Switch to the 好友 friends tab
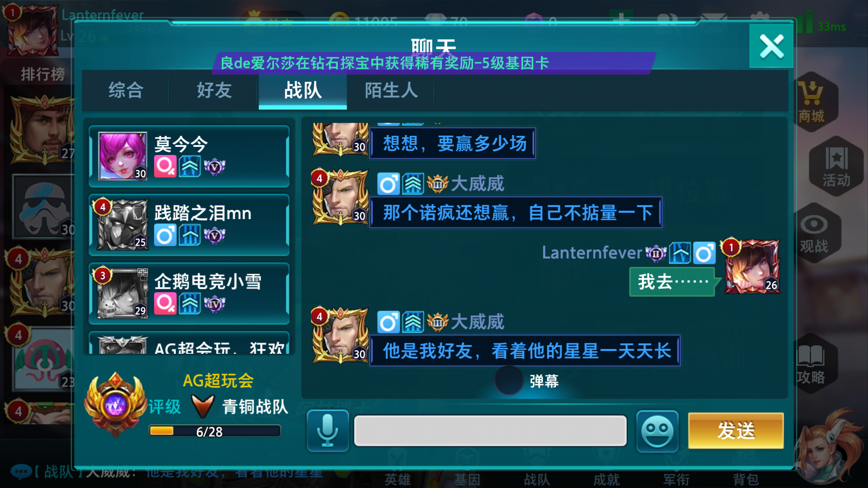Image resolution: width=868 pixels, height=488 pixels. pyautogui.click(x=214, y=90)
